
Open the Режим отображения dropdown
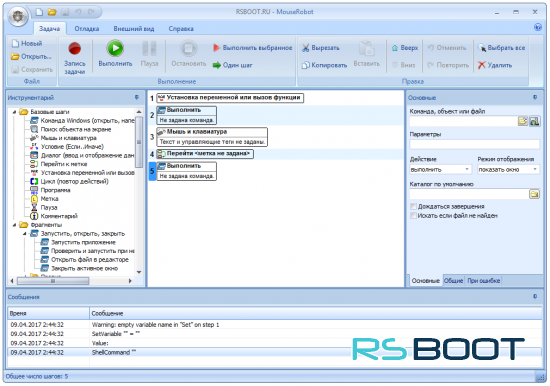pos(535,169)
